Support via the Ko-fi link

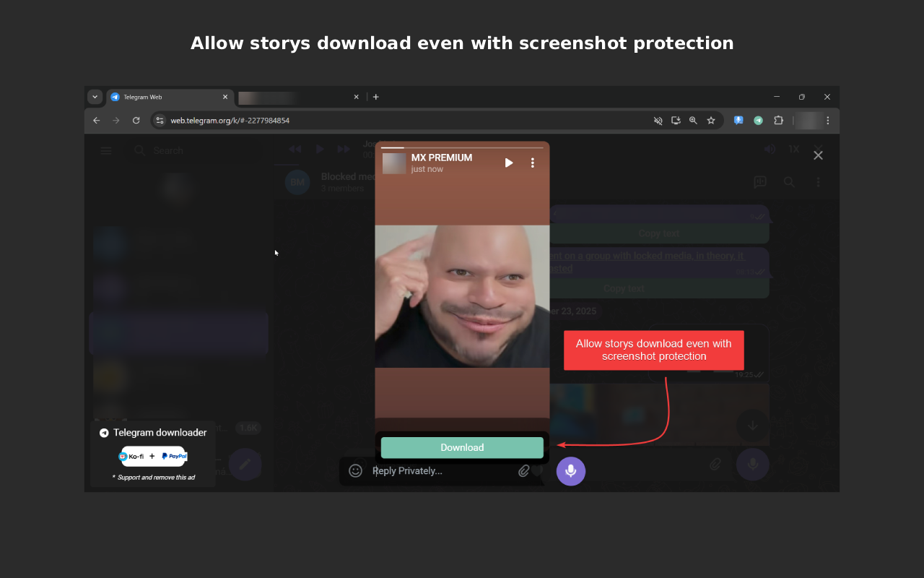(x=133, y=456)
